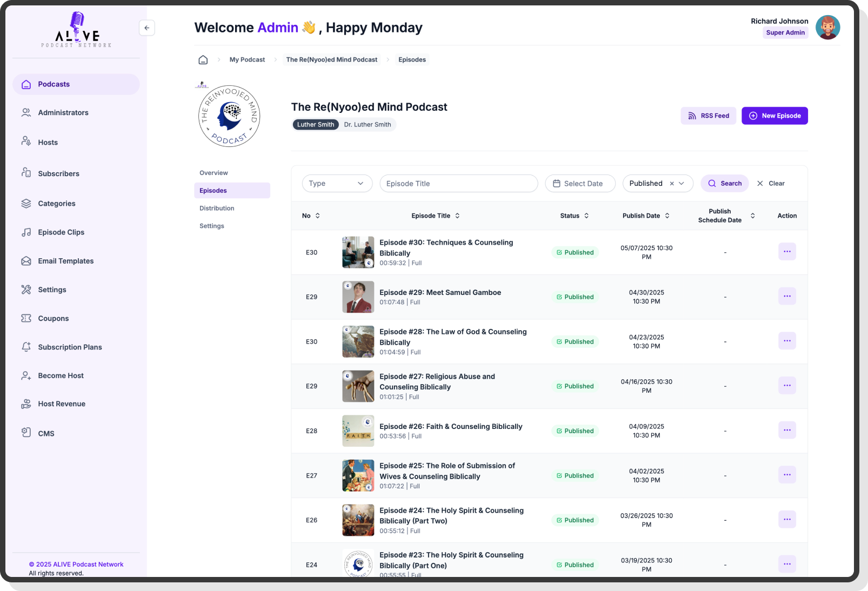
Task: Remove the Published status filter
Action: pyautogui.click(x=672, y=184)
